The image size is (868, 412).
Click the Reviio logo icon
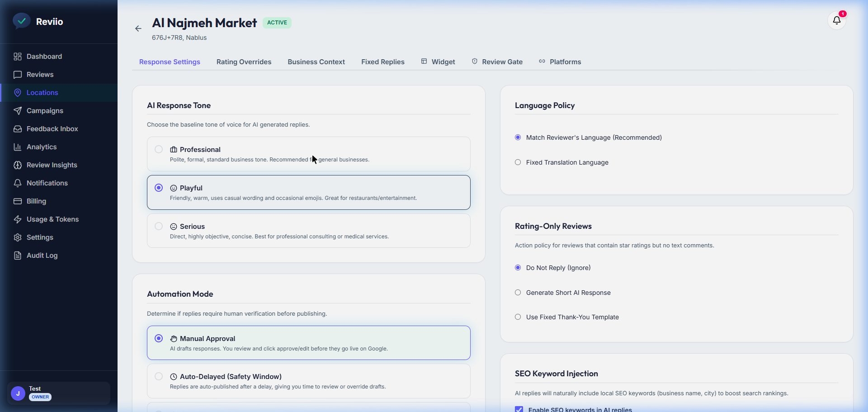tap(21, 21)
